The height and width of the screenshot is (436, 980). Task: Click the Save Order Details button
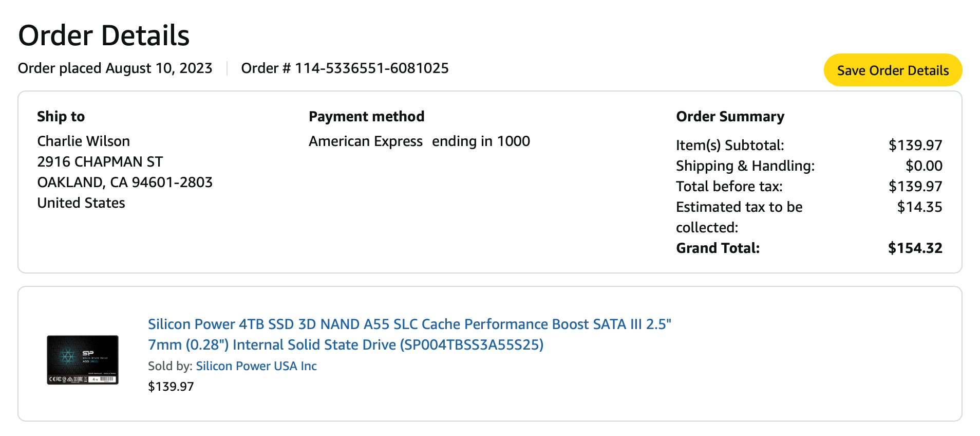[892, 70]
